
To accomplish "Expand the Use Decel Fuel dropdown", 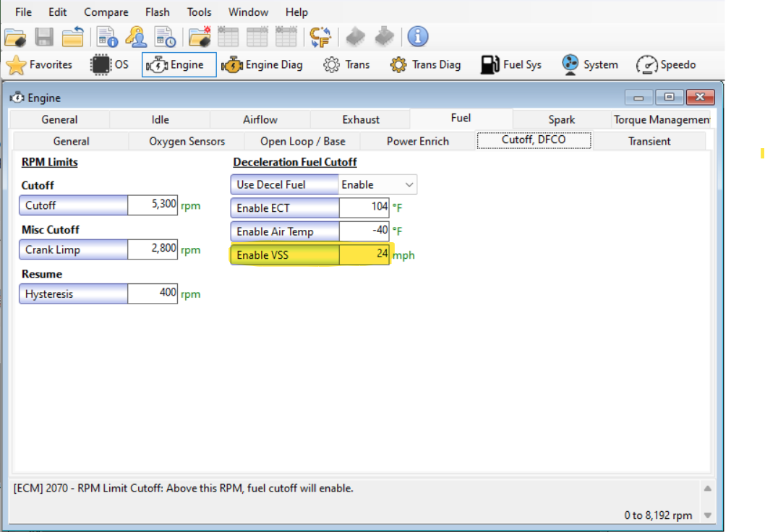I will (409, 185).
